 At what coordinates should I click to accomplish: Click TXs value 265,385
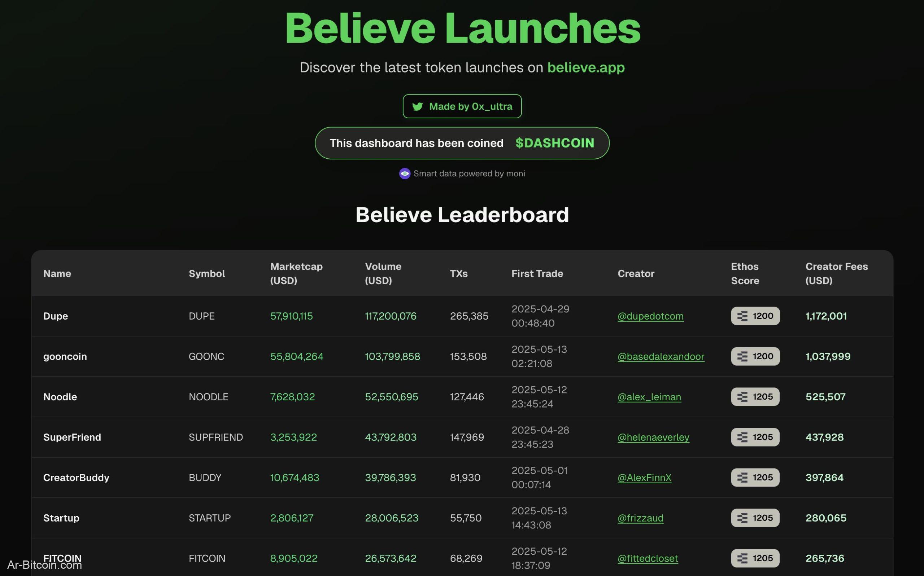click(469, 316)
